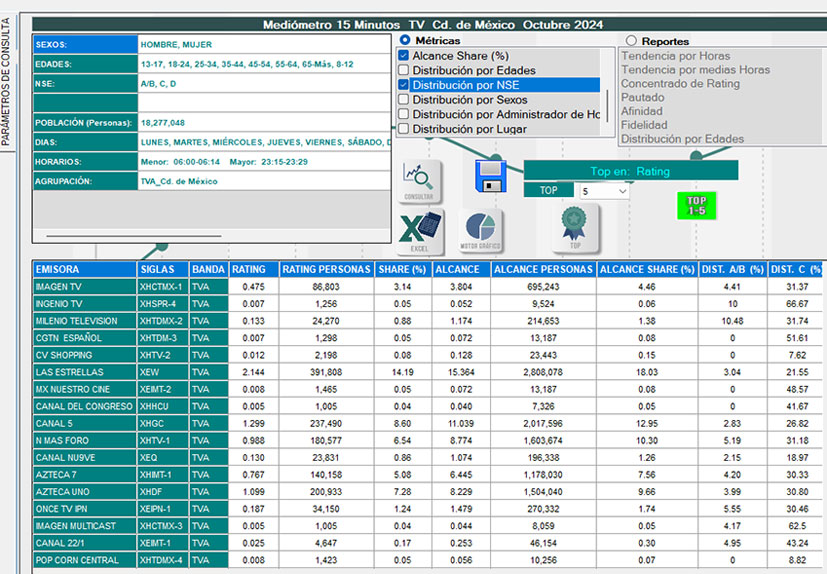Select Concentrado de Rating report
Image resolution: width=827 pixels, height=574 pixels.
(x=680, y=83)
